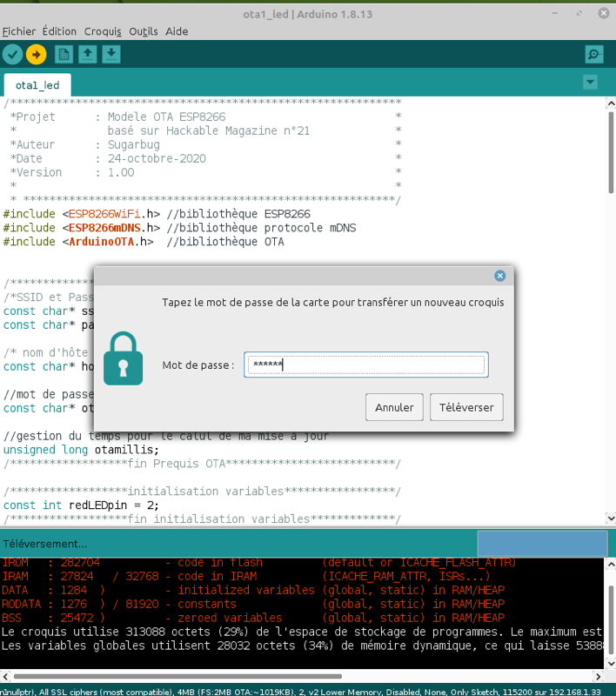Focus the Mot de passe field
This screenshot has height=696, width=616.
click(365, 365)
